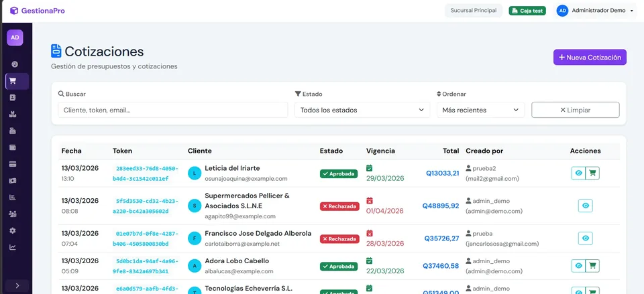Click green calendar icon above 22/03/2026
Screen dimensions: 644x294
pos(369,261)
